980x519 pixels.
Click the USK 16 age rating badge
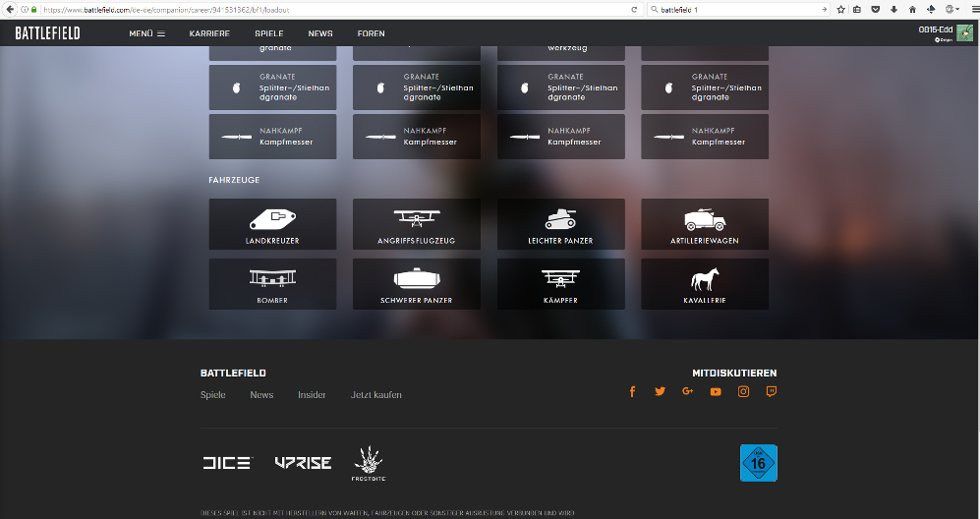point(758,463)
